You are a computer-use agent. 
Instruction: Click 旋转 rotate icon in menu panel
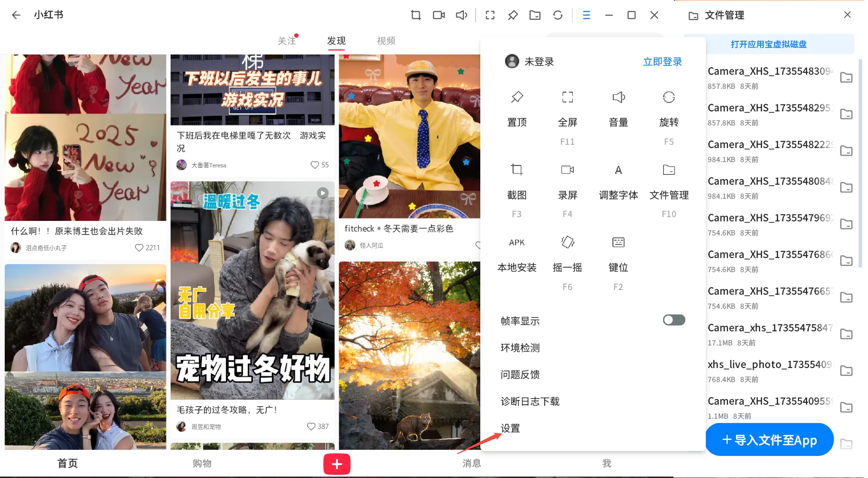(669, 97)
